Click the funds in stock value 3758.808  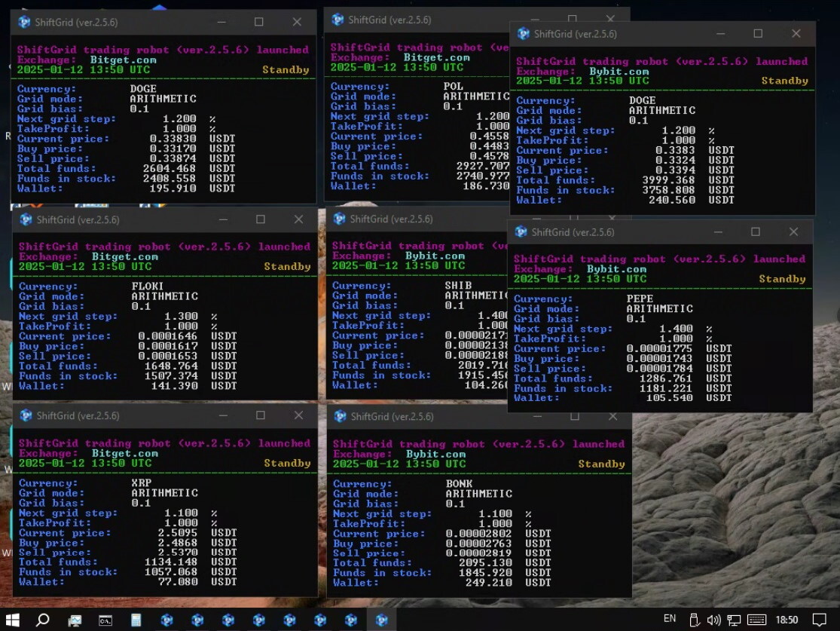[668, 190]
